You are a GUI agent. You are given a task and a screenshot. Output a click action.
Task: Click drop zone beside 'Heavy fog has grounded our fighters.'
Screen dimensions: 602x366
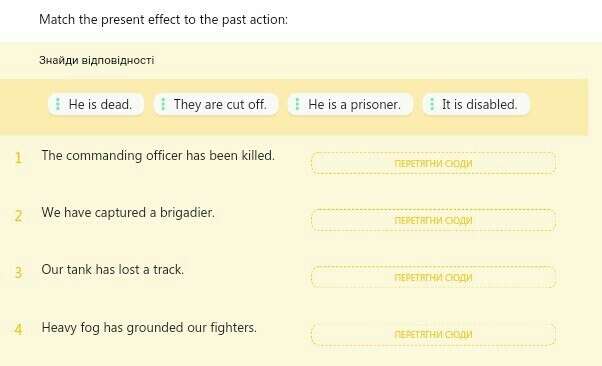[433, 334]
